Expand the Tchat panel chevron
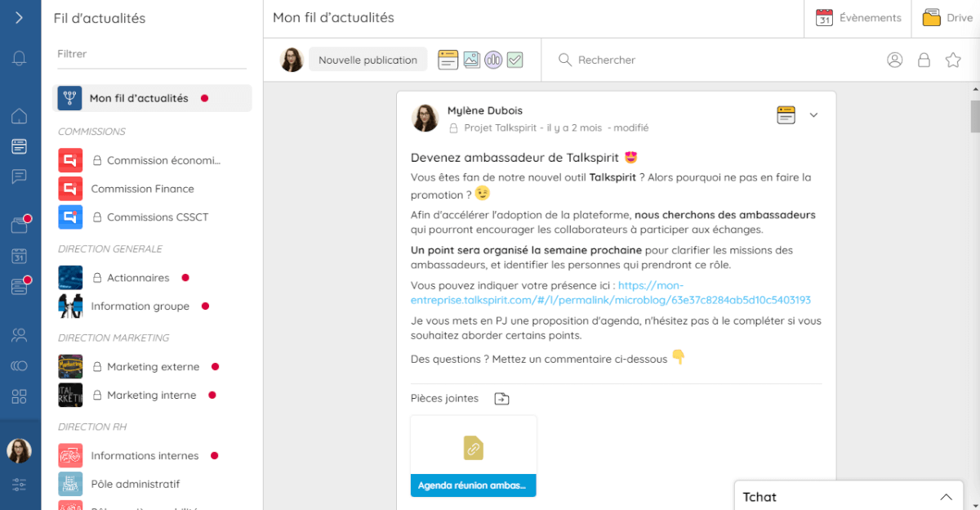The image size is (980, 510). click(946, 497)
